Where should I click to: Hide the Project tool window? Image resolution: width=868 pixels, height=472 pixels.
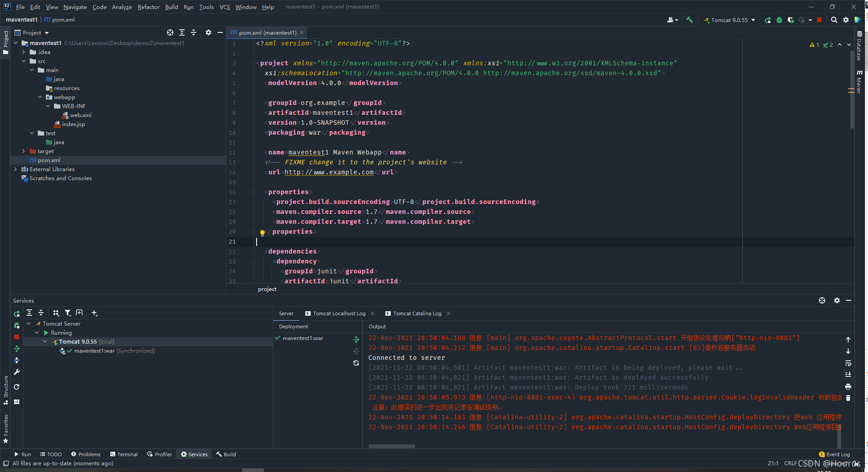(220, 32)
